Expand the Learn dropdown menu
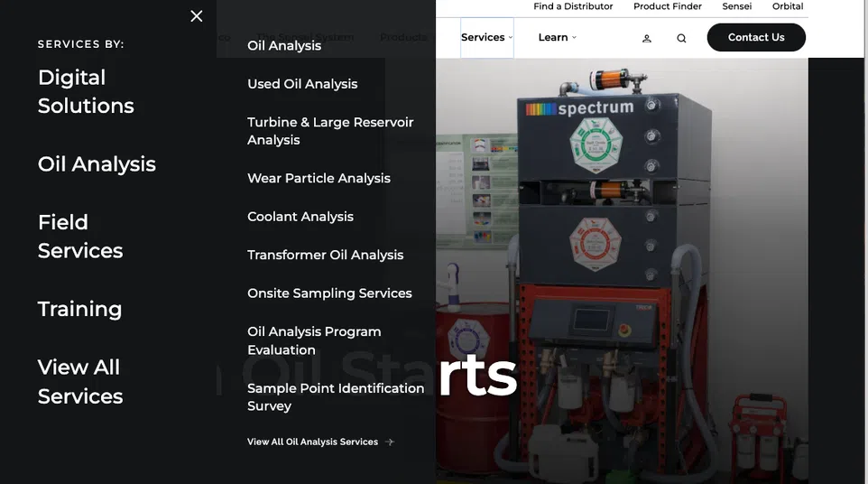 [558, 37]
